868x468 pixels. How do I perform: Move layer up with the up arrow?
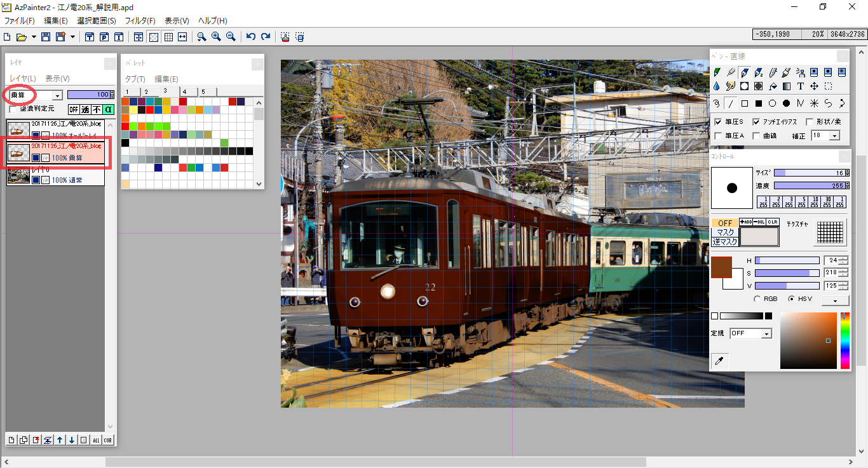pos(60,440)
